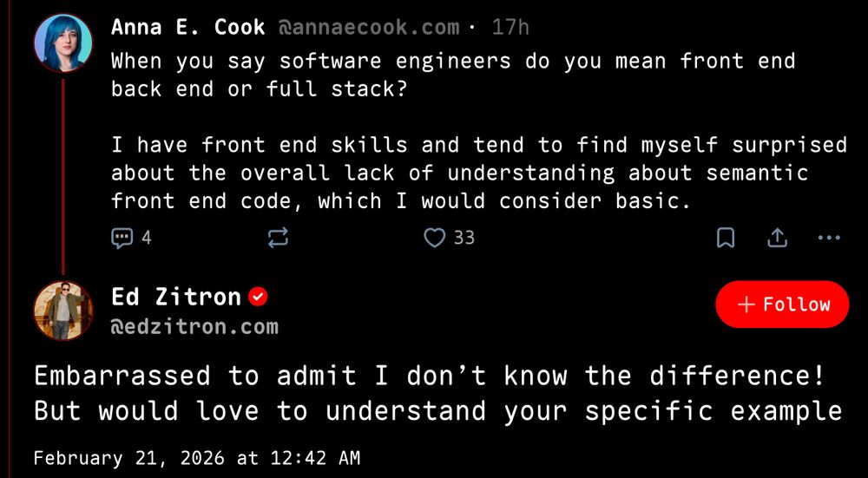
Task: Bookmark Anna E. Cook's post
Action: (726, 237)
